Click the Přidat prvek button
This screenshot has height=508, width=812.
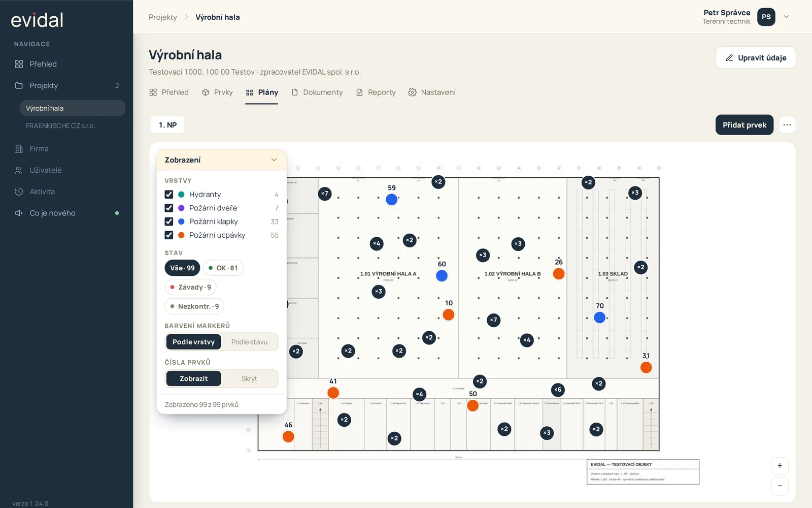click(745, 125)
